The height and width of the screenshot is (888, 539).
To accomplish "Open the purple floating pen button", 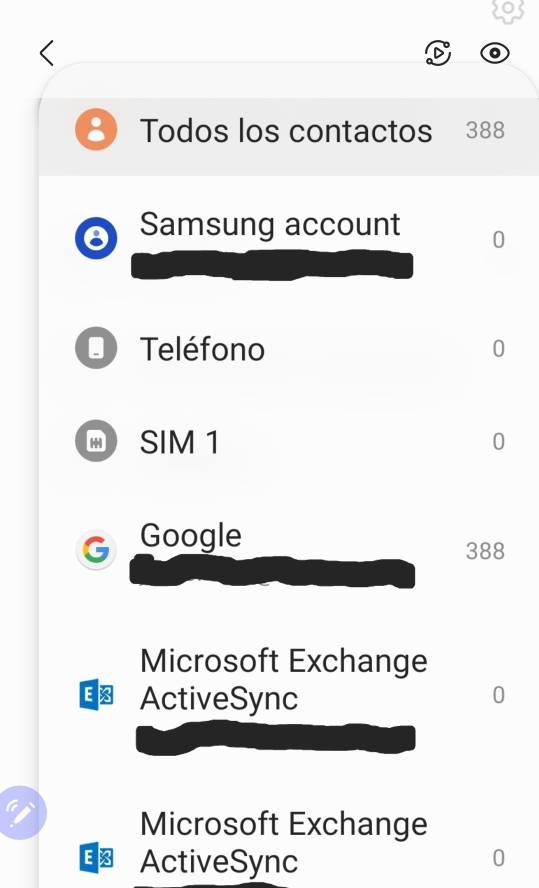I will tap(22, 813).
